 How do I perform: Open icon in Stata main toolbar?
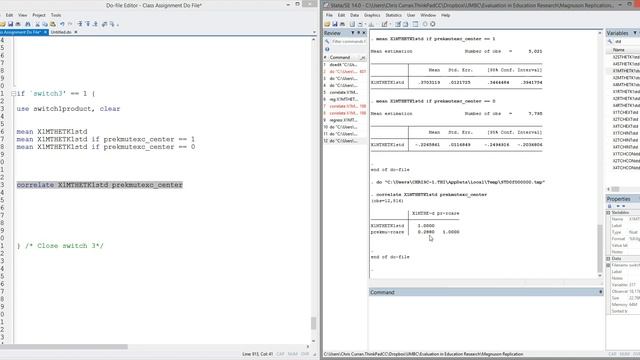coord(327,24)
